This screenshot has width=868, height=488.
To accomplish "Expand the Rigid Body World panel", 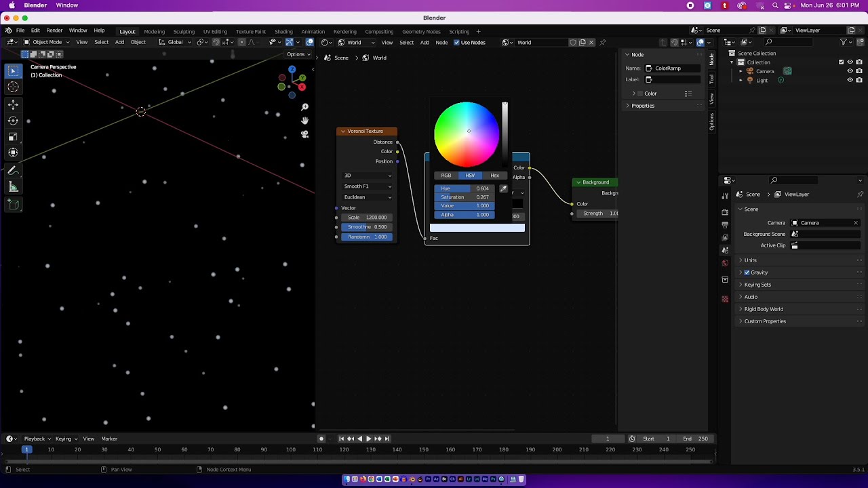I will click(x=763, y=309).
